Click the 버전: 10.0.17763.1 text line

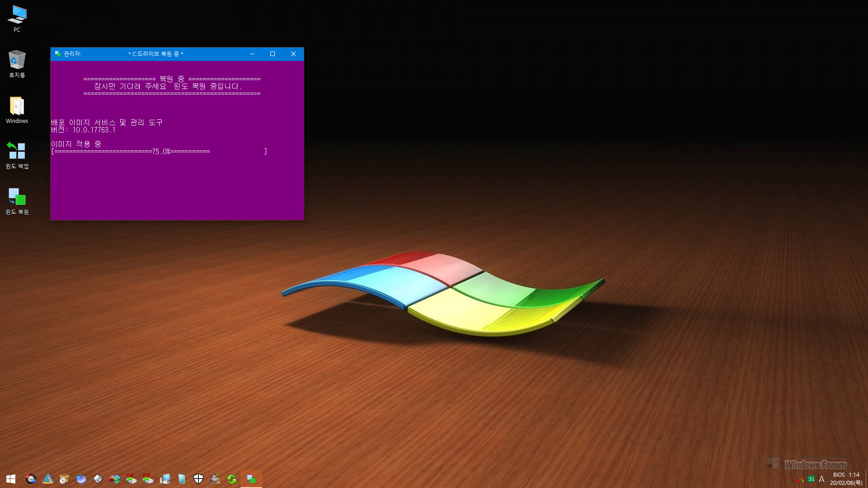point(83,130)
